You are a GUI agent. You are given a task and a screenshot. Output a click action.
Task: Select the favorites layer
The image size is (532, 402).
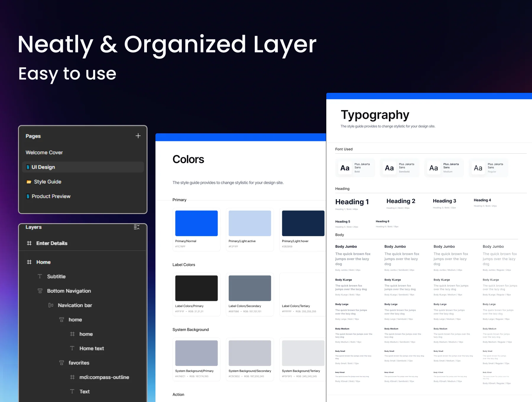tap(79, 363)
